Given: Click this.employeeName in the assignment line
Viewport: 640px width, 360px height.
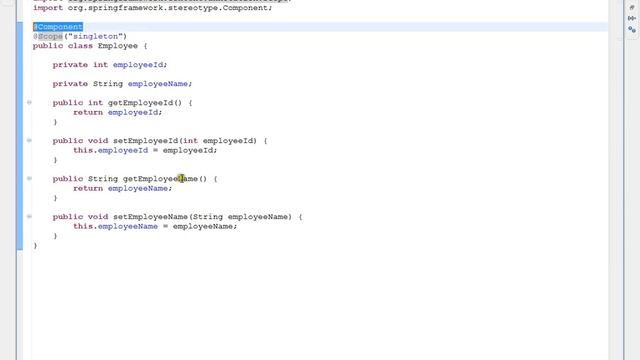Looking at the screenshot, I should [116, 226].
